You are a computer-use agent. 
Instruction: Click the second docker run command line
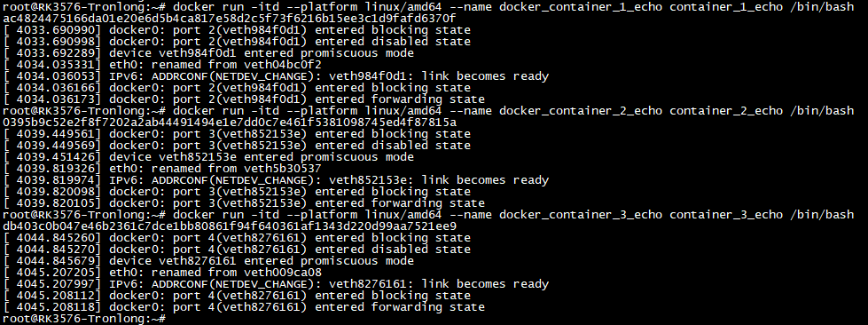428,111
